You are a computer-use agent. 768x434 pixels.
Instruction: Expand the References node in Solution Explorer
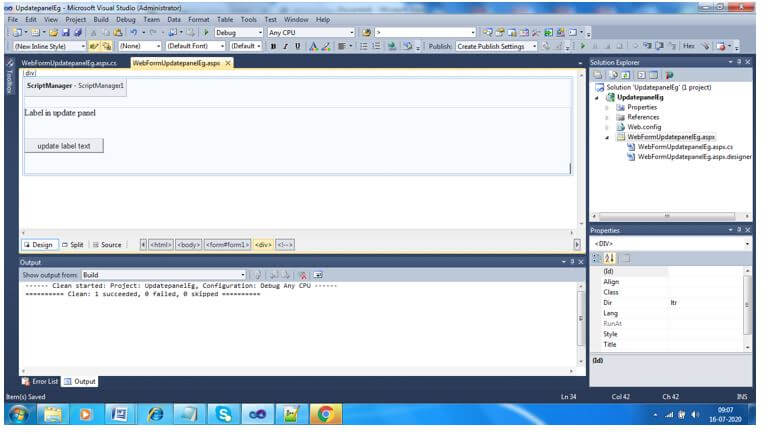(x=607, y=117)
